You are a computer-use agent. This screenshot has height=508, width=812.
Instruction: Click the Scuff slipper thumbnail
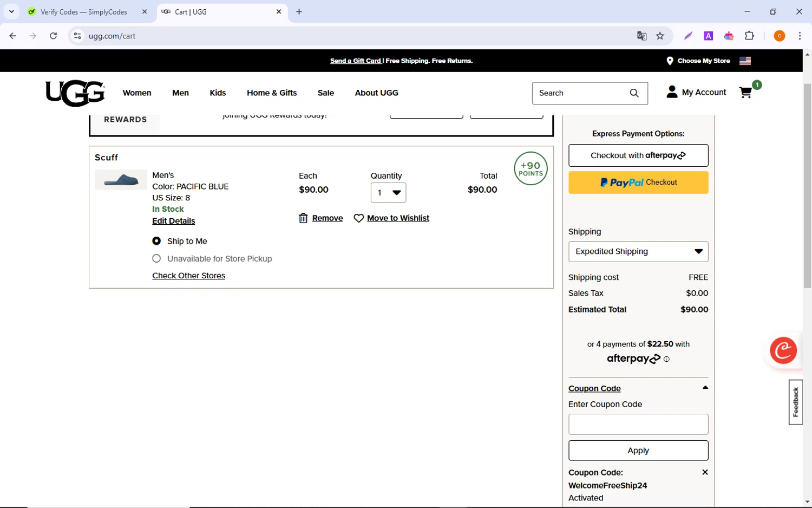point(121,180)
